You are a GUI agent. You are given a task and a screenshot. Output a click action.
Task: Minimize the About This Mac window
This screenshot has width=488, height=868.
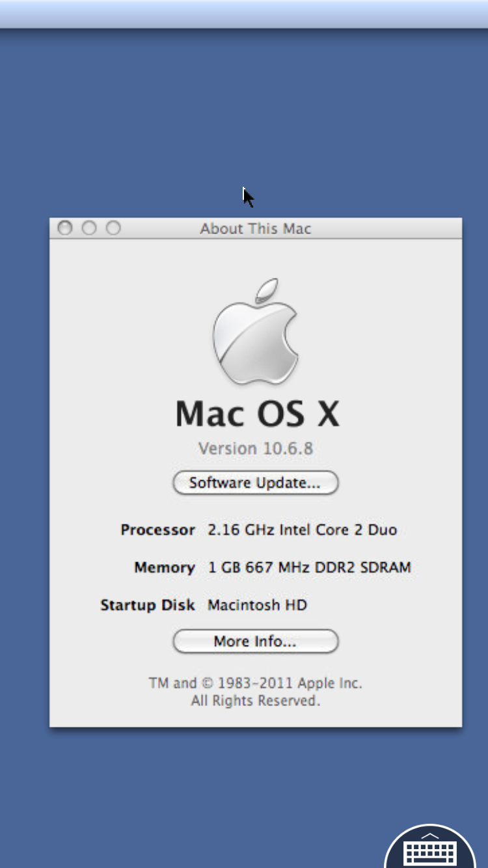pyautogui.click(x=89, y=228)
